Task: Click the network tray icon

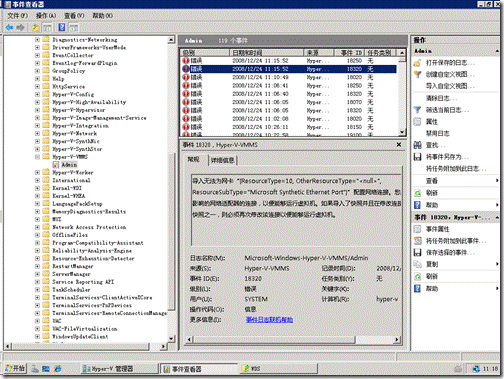Action: [x=476, y=369]
